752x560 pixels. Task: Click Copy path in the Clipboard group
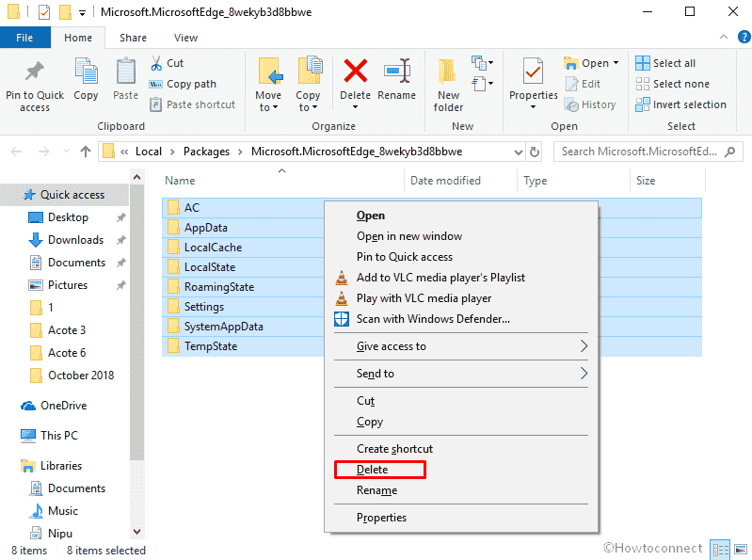pyautogui.click(x=183, y=84)
